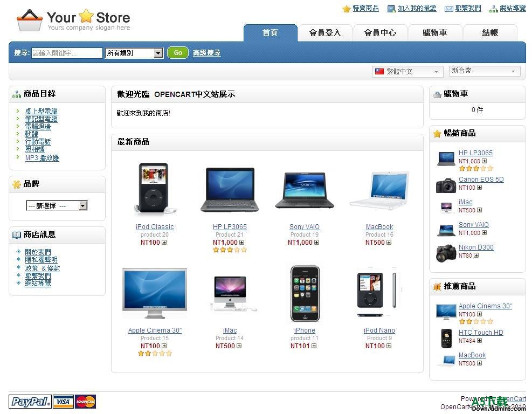
Task: Open the iPod Classic product image
Action: pyautogui.click(x=154, y=188)
